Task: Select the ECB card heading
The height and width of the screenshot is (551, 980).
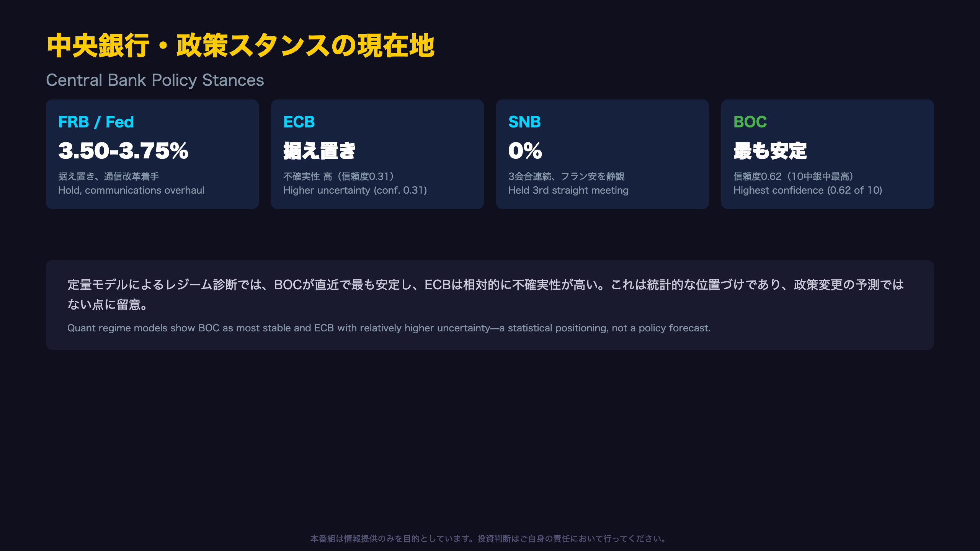Action: point(299,122)
